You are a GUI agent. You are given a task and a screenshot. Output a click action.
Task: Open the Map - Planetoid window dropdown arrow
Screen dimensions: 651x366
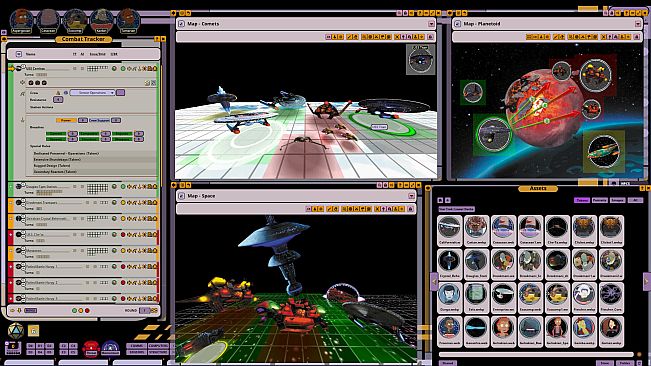[x=638, y=24]
